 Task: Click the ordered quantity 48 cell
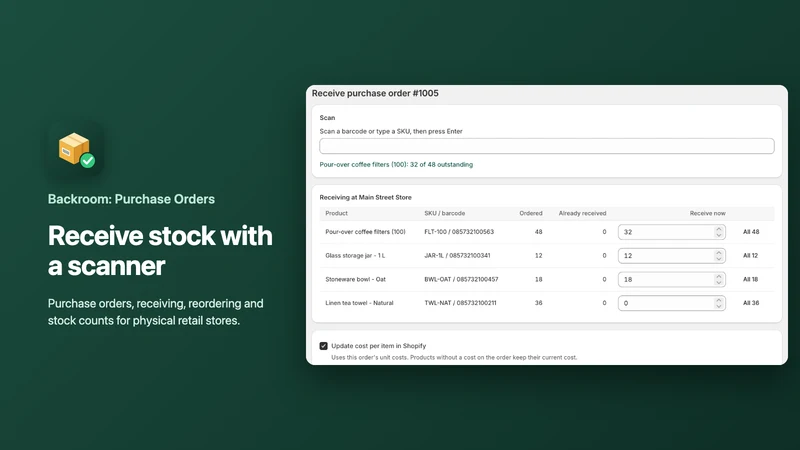point(538,232)
